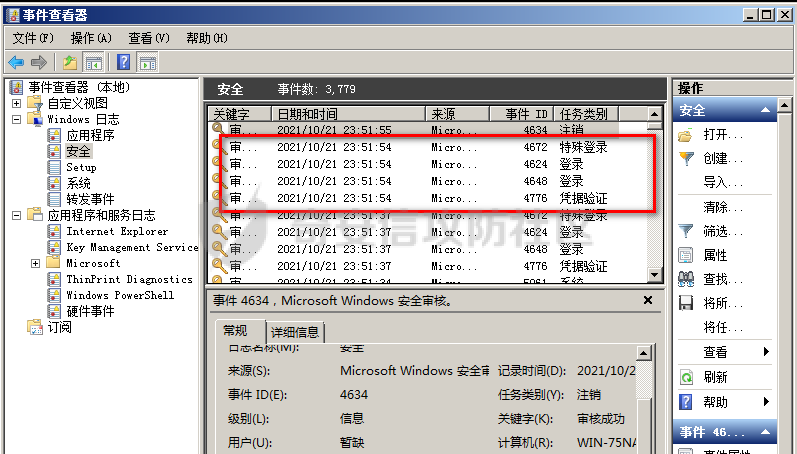Select event 4776 凭据验证 at 23:51:54

[428, 198]
